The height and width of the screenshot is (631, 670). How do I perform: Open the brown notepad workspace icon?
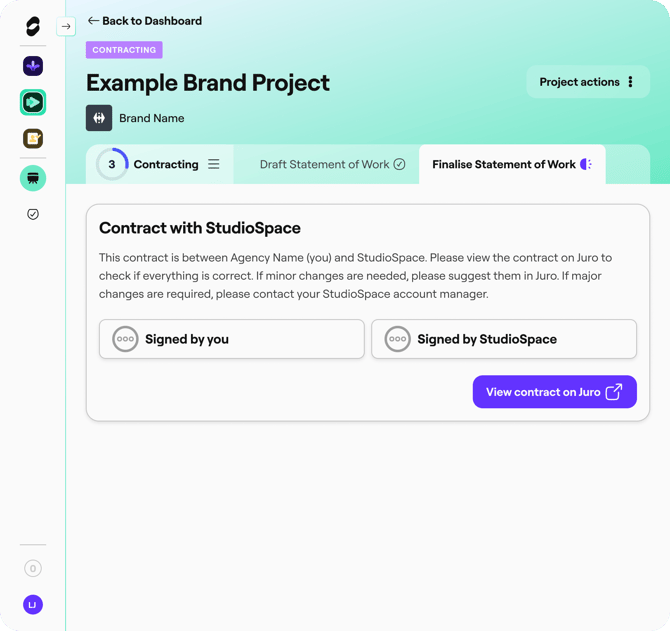coord(33,139)
